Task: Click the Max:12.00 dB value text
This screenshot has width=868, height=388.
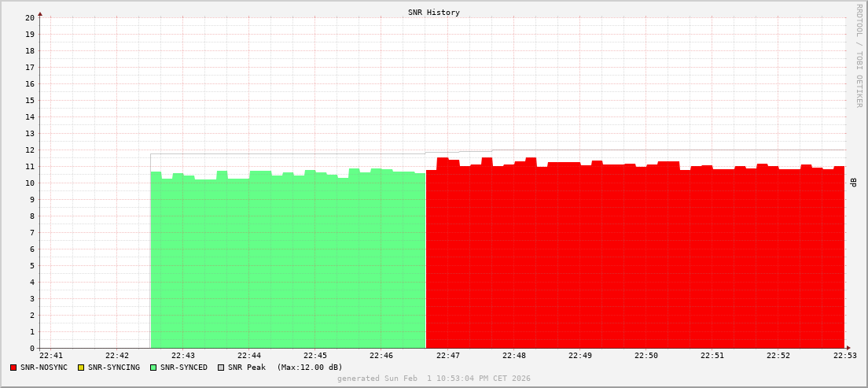Action: point(310,368)
